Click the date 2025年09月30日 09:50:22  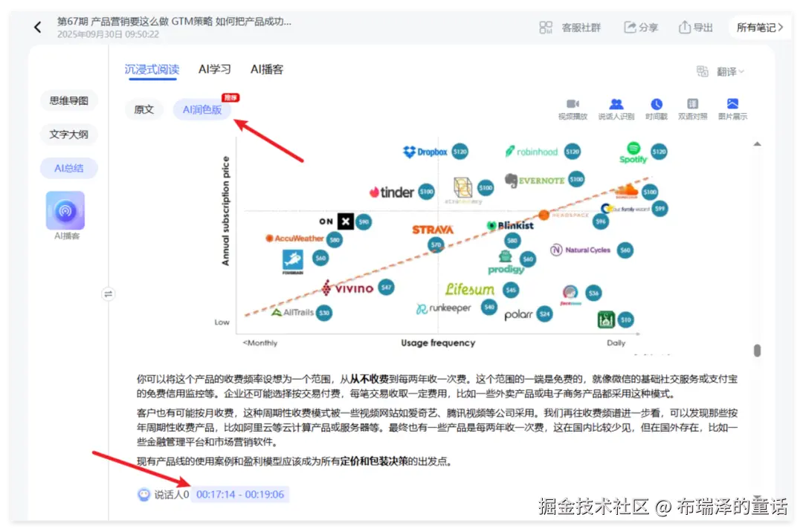[108, 34]
